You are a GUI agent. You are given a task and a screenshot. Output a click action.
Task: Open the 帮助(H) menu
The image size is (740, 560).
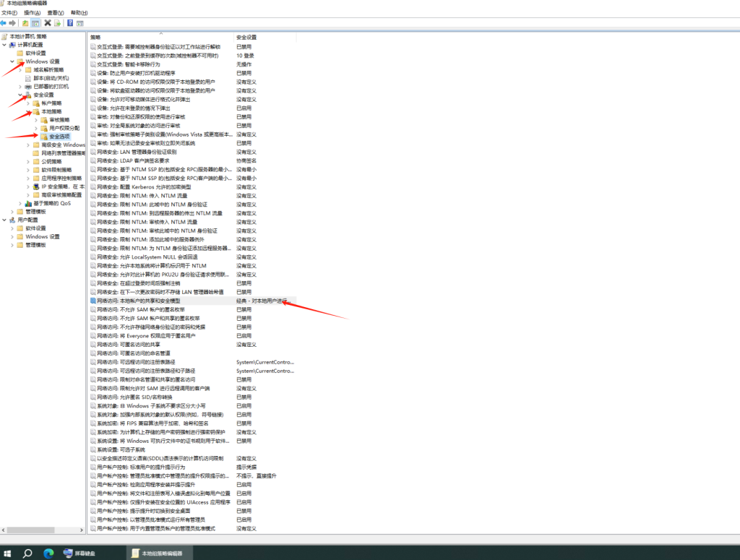79,13
